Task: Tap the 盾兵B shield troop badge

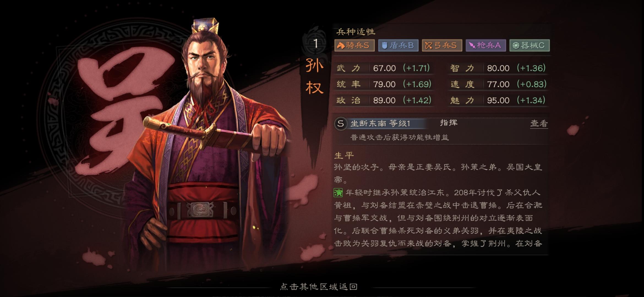Action: pos(398,45)
